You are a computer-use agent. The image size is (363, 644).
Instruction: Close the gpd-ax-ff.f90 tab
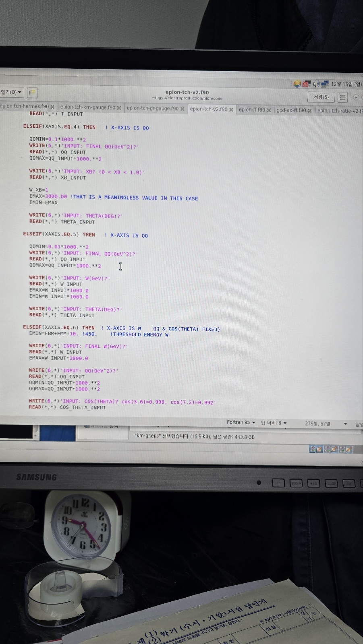pos(309,110)
